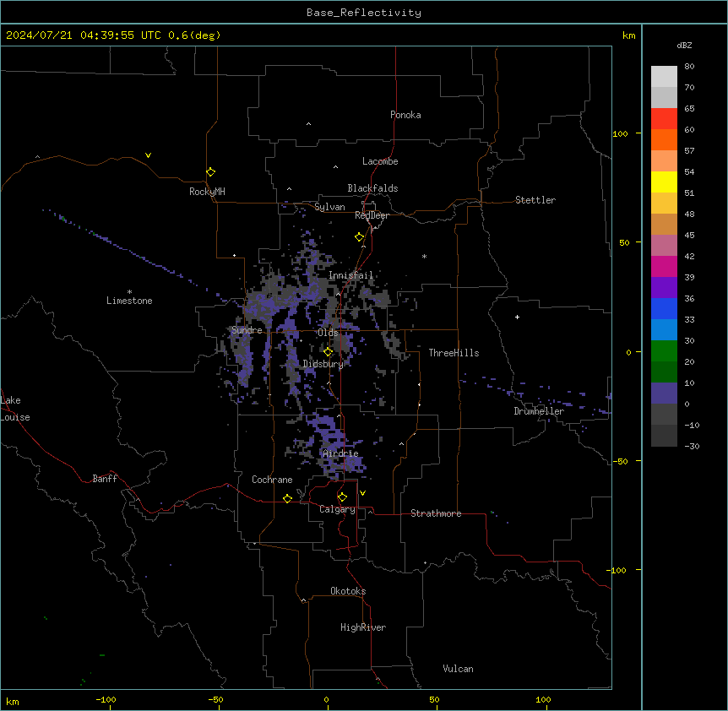Click the white plus marker north of Drumheller

point(517,317)
